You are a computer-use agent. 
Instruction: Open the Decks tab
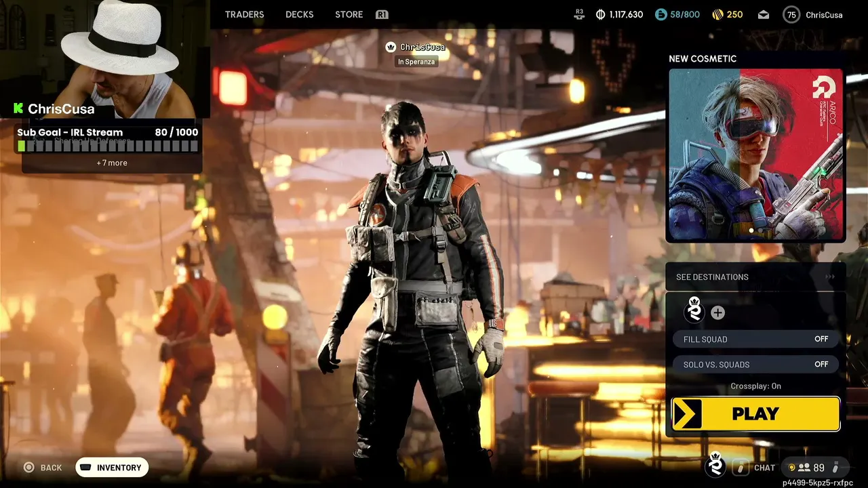(x=299, y=14)
